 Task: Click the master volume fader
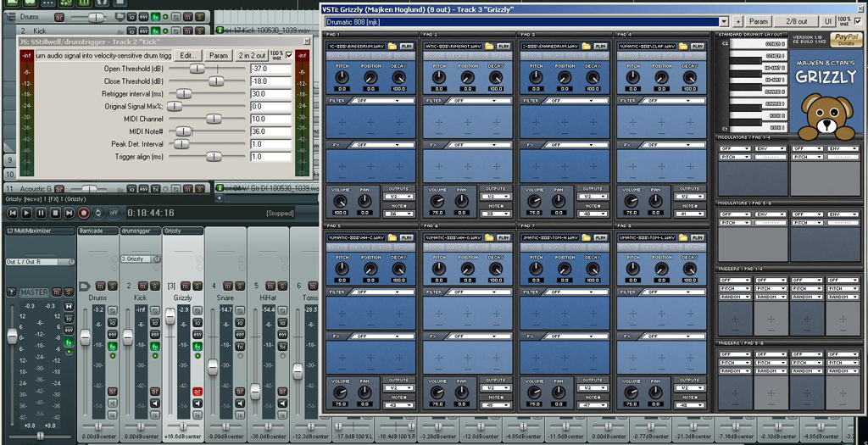pyautogui.click(x=12, y=336)
